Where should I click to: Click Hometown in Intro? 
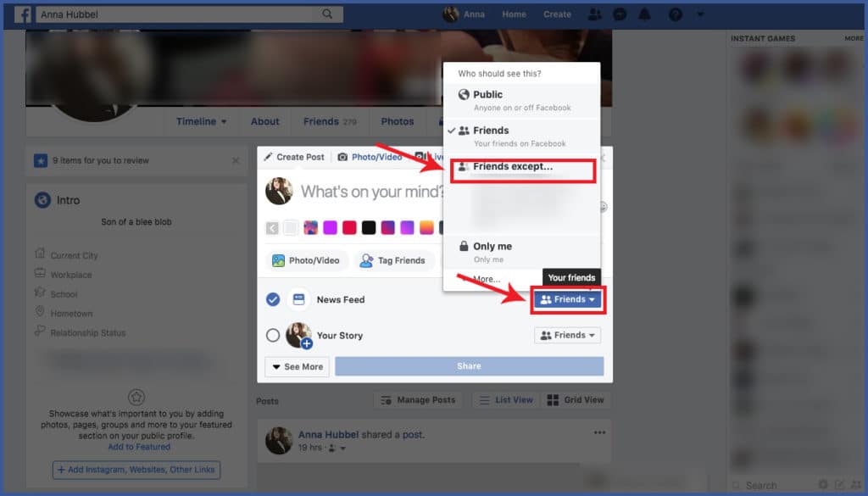point(71,314)
